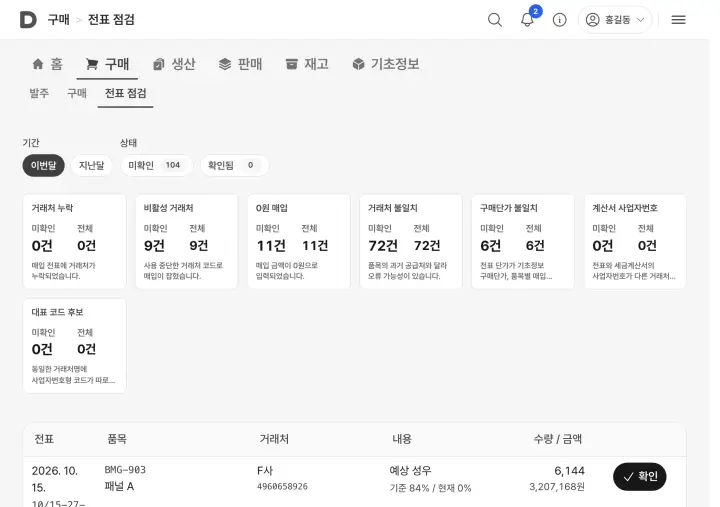Viewport: 720px width, 507px height.
Task: Filter by 확인됨 0 status
Action: [234, 165]
